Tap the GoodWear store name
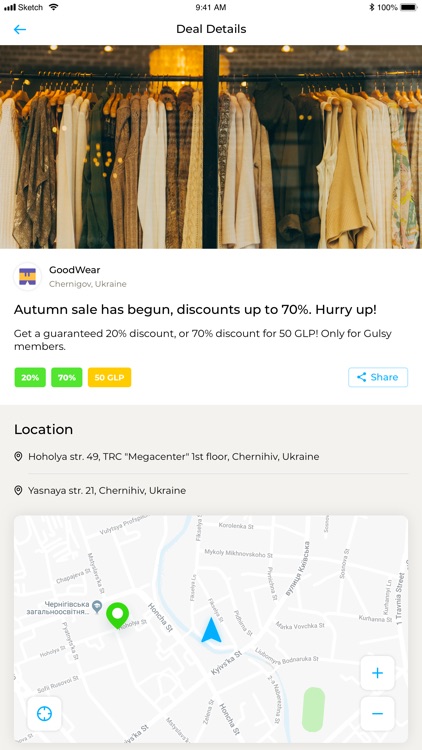 pyautogui.click(x=75, y=270)
